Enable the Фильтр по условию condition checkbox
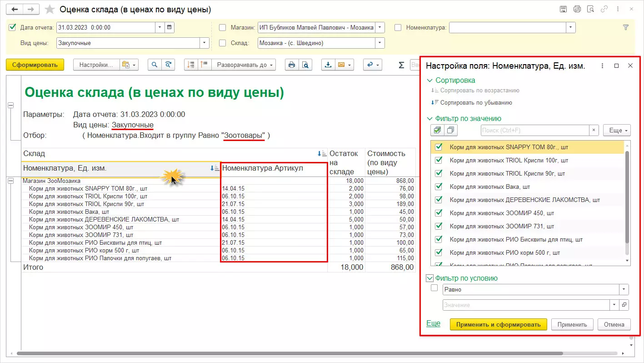644x363 pixels. (434, 288)
